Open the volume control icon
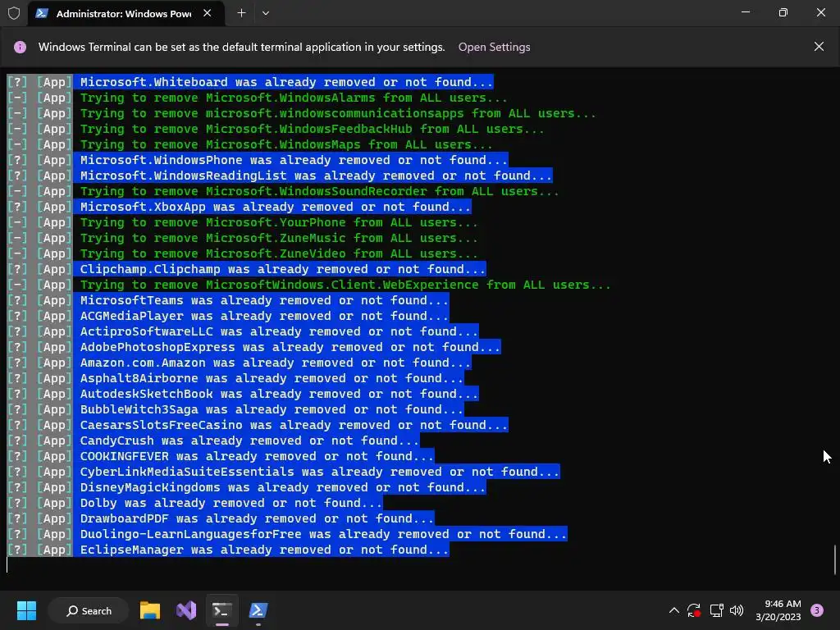The image size is (840, 630). point(737,610)
